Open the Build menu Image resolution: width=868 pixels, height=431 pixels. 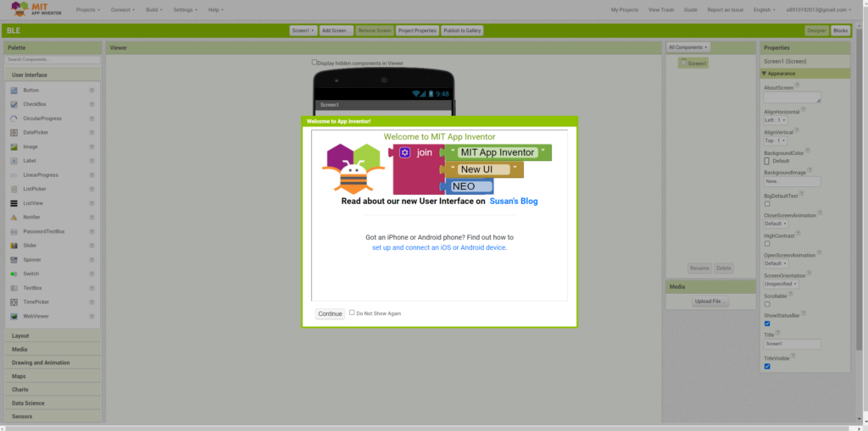click(x=154, y=10)
